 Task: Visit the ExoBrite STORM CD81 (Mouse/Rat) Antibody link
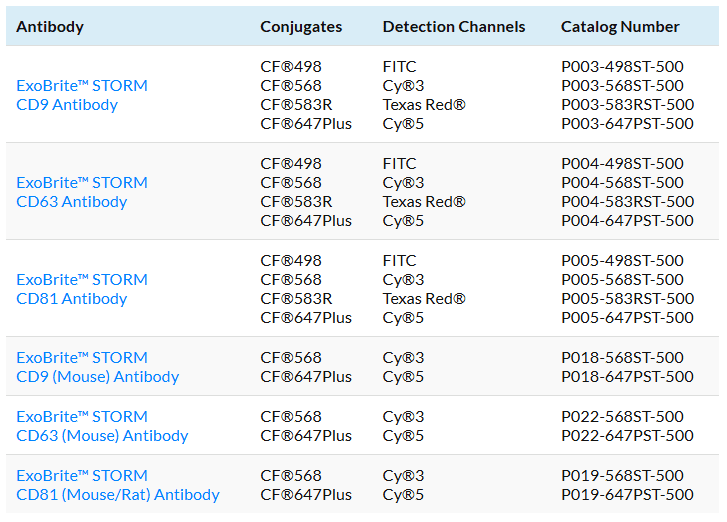117,485
